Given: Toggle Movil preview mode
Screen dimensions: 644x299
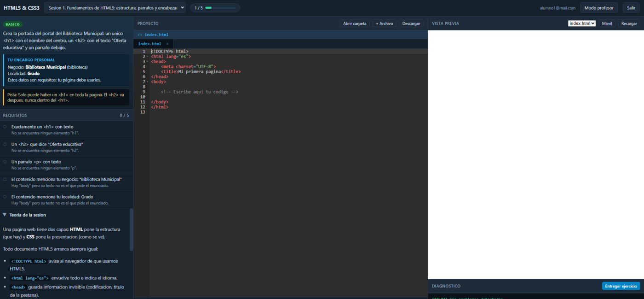Looking at the screenshot, I should pos(607,23).
